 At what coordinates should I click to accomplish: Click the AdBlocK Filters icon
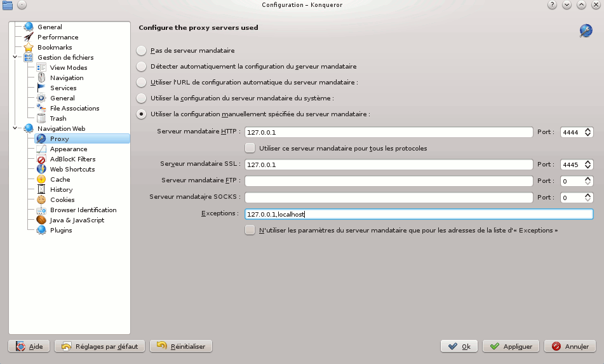point(41,159)
